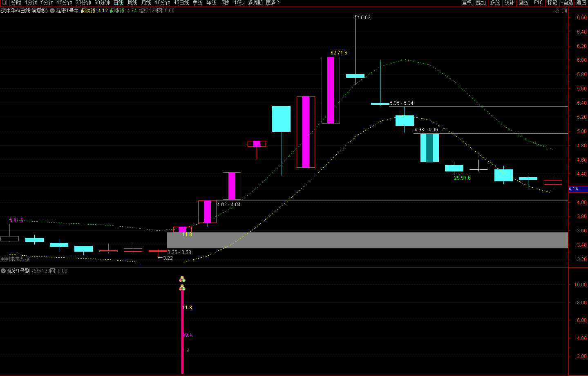Select the 日线 daily period
Image resolution: width=588 pixels, height=376 pixels.
tap(118, 2)
